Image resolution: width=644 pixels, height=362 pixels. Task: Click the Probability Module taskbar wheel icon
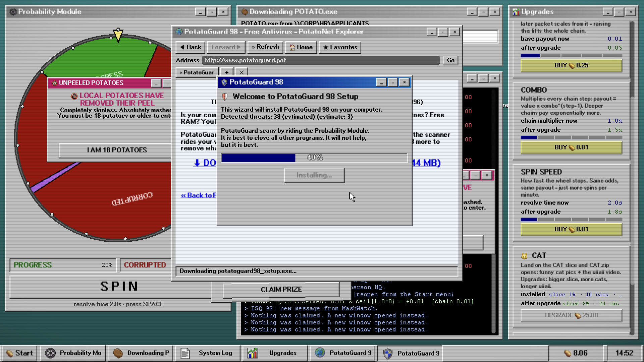pyautogui.click(x=50, y=353)
